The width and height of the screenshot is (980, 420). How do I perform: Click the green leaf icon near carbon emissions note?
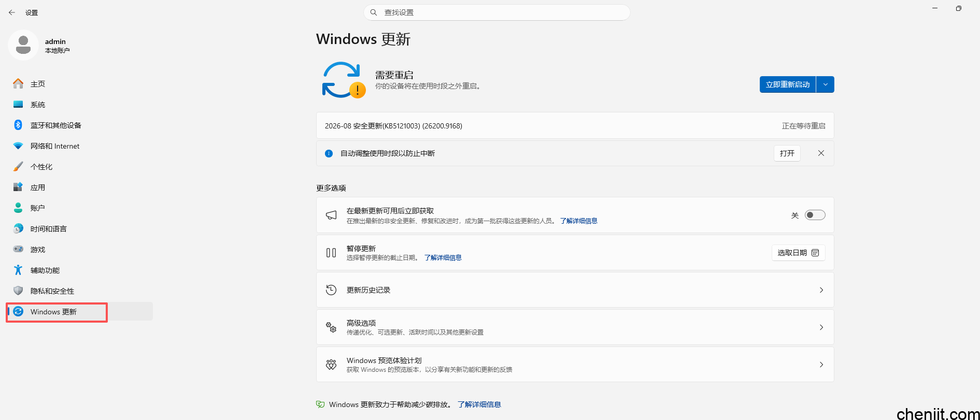[320, 404]
